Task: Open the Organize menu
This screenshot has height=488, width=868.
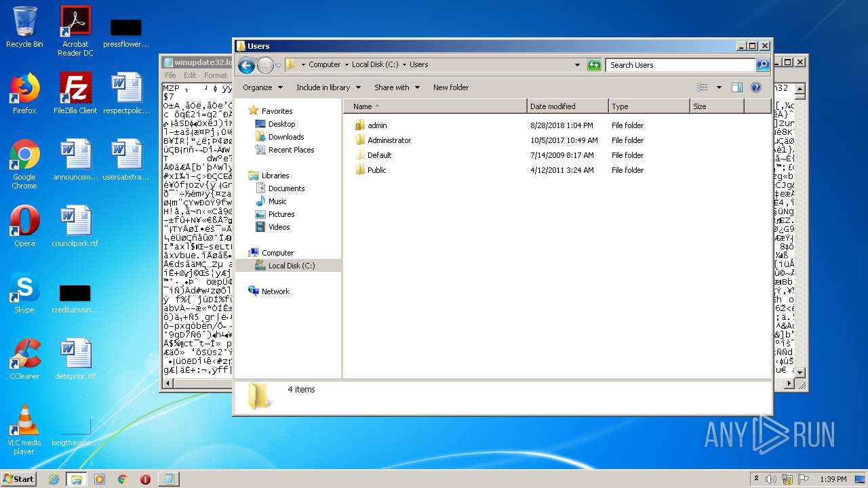Action: [262, 87]
